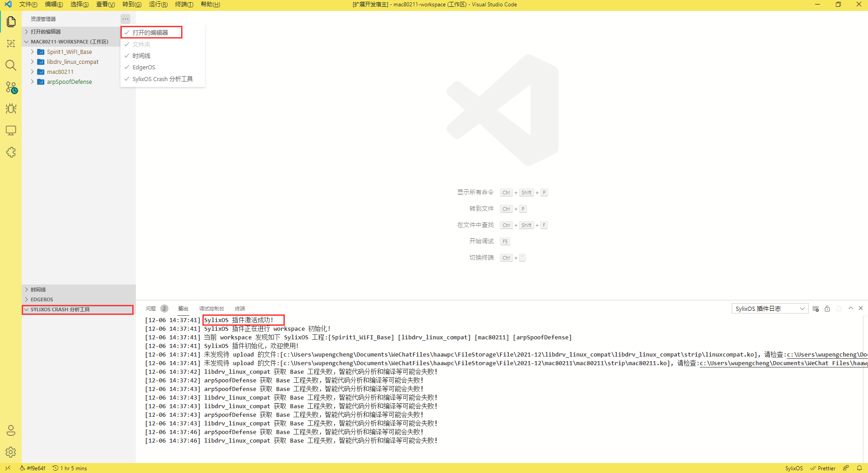Screen dimensions: 868x473
Task: Expand the libdrv_linux_compat folder chevron
Action: pyautogui.click(x=32, y=62)
